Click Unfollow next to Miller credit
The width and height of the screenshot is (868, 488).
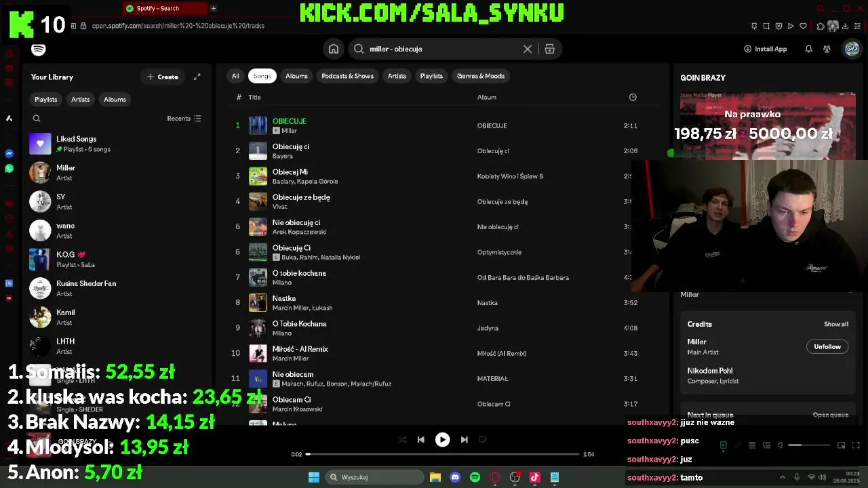click(x=827, y=347)
